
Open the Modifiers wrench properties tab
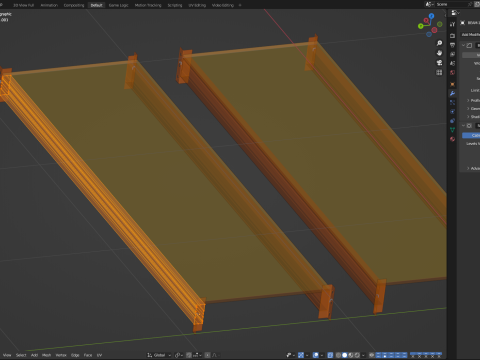tap(452, 93)
